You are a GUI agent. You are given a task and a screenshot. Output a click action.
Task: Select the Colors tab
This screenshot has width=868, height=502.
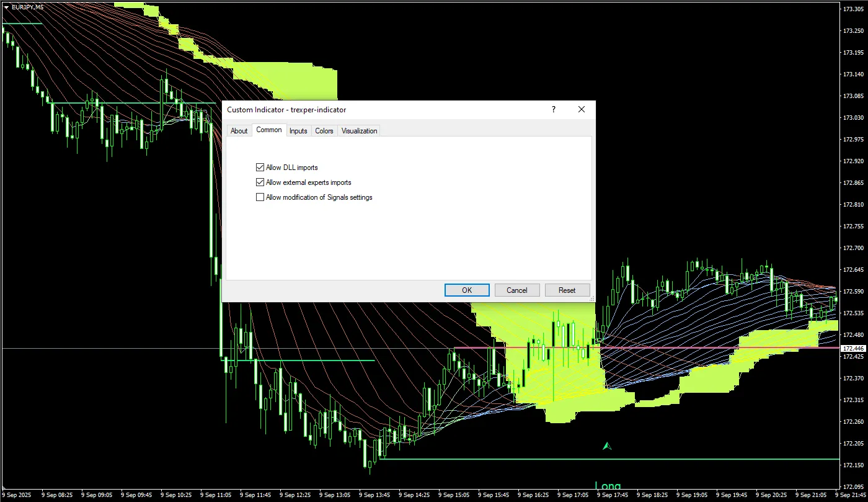[x=324, y=131]
